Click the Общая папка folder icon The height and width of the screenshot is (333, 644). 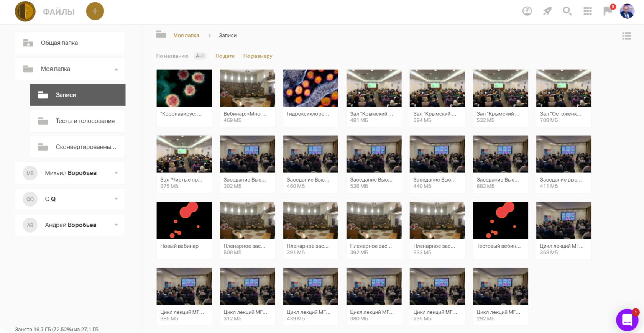[x=28, y=43]
